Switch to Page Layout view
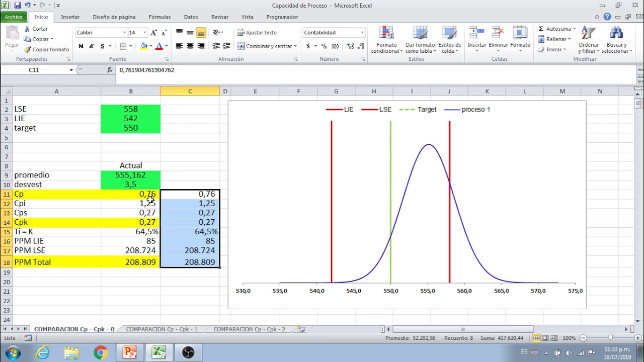Image resolution: width=644 pixels, height=362 pixels. (545, 338)
